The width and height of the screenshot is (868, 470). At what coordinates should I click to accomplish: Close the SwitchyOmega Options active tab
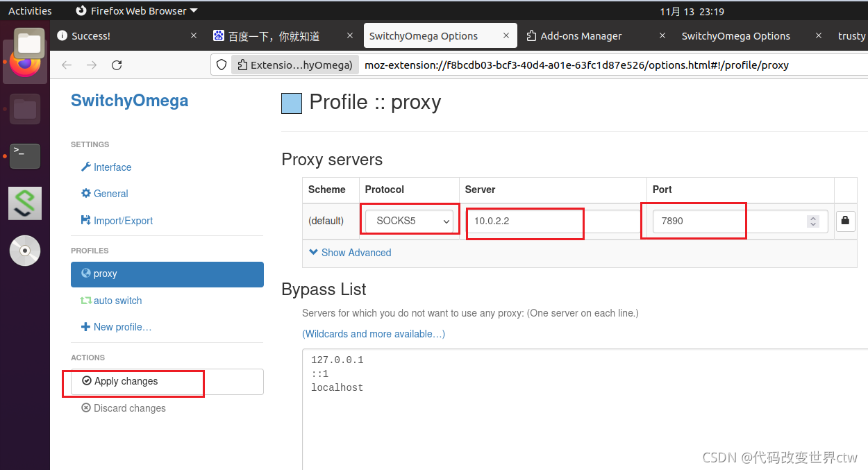(x=505, y=35)
